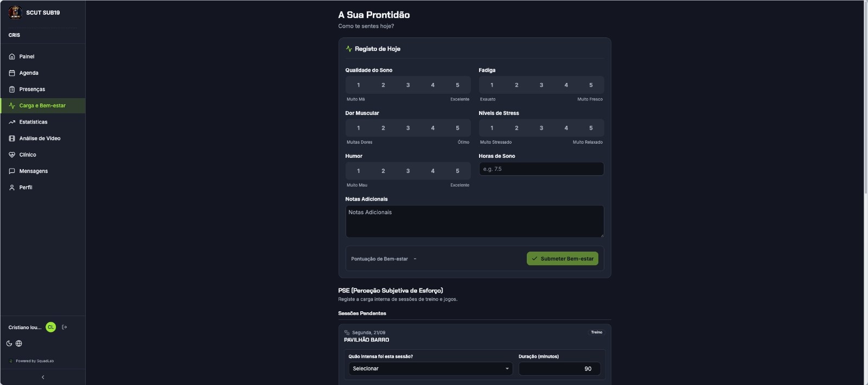868x385 pixels.
Task: Open Análise de Vídeo page
Action: tap(43, 138)
